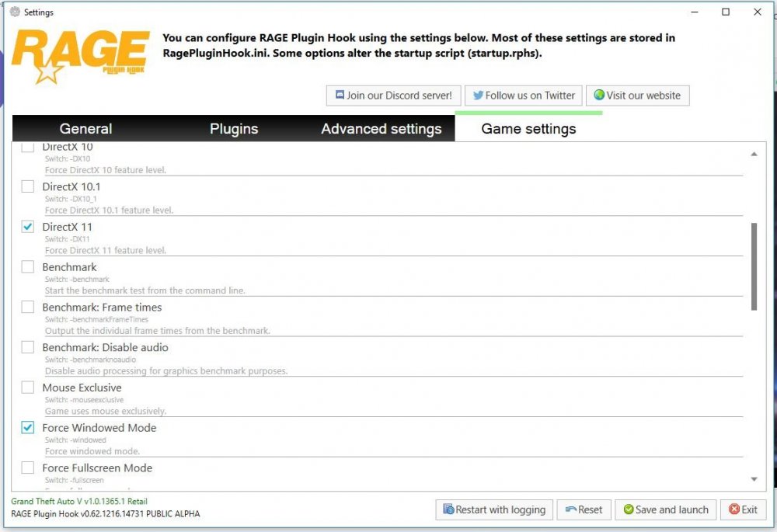Select the Game settings tab
This screenshot has width=777, height=532.
528,129
